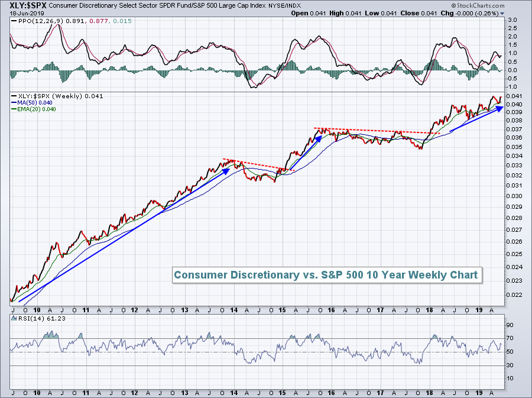Click year 14 on the bottom RSI time axis
The height and width of the screenshot is (398, 532).
point(234,393)
